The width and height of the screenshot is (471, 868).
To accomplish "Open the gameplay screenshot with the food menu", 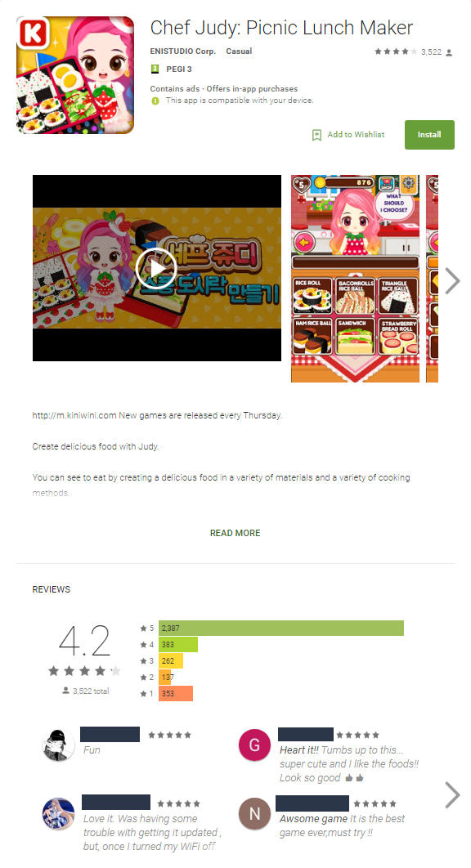I will pos(355,279).
